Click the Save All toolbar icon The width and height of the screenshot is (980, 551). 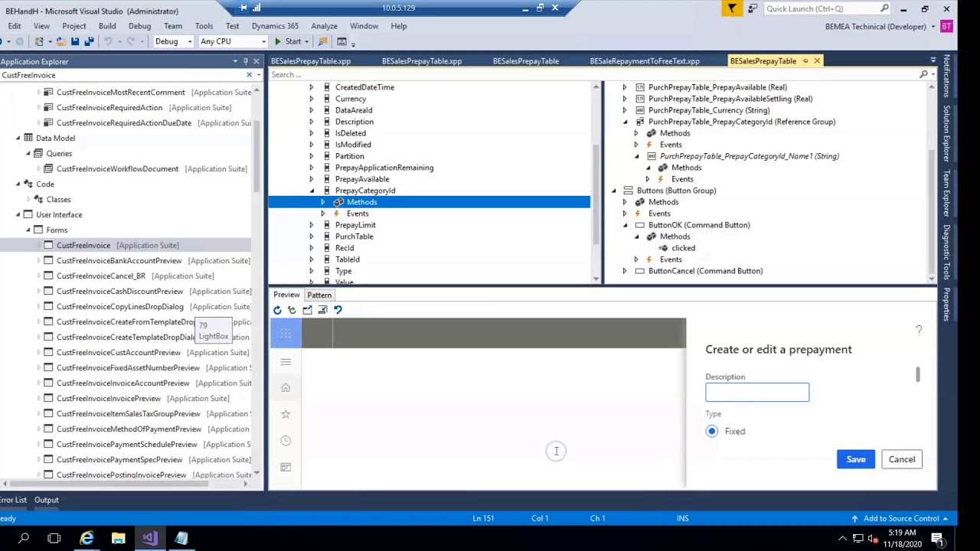pyautogui.click(x=89, y=41)
